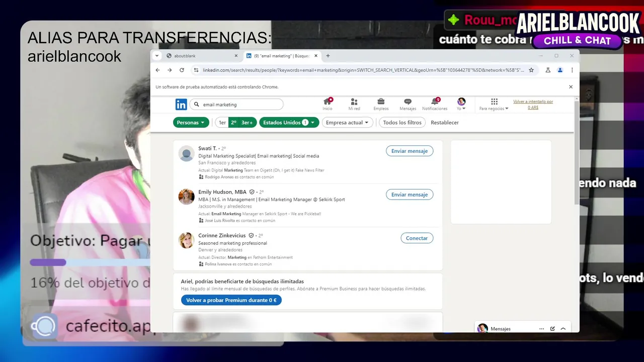Open Emily Hudson, MBA profile link

coord(222,192)
